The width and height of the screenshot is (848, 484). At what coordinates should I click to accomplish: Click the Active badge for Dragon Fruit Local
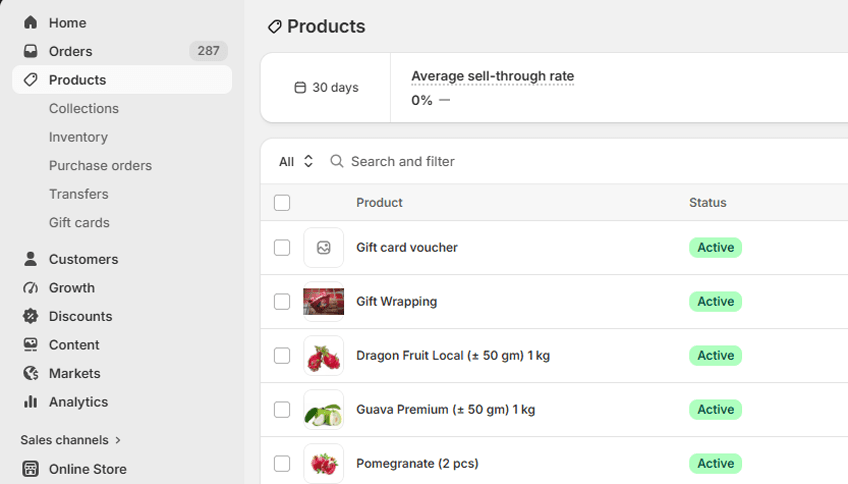click(716, 356)
